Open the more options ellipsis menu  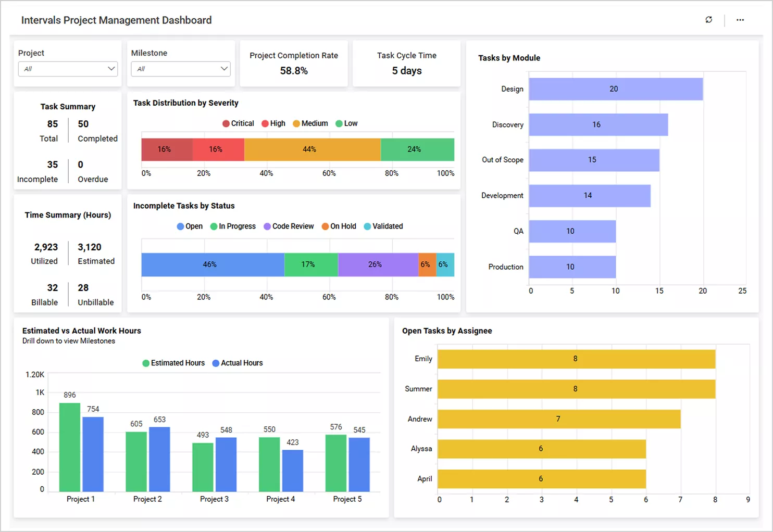point(740,20)
